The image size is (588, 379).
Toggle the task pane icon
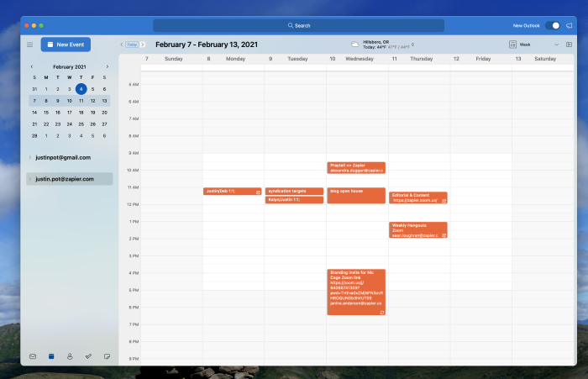click(569, 45)
